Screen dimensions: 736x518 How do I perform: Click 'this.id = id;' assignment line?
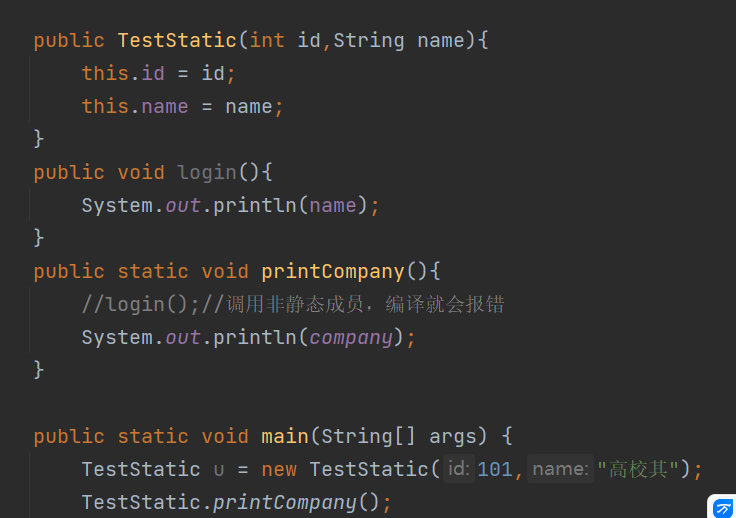(159, 73)
